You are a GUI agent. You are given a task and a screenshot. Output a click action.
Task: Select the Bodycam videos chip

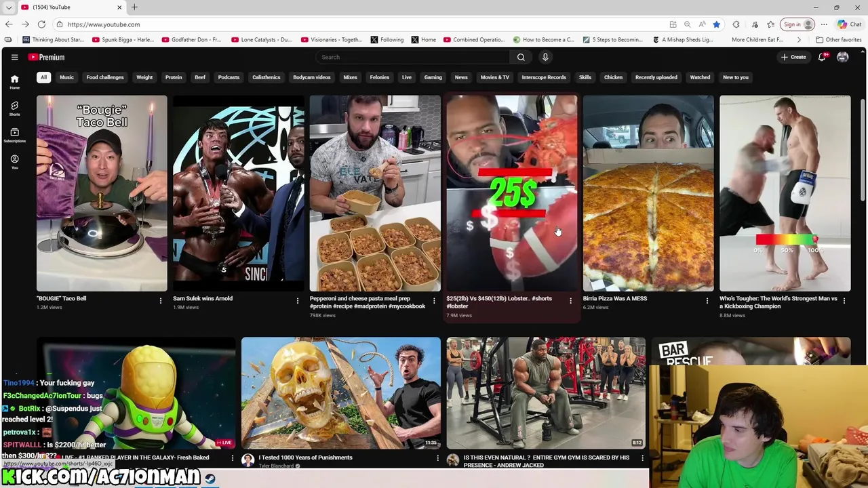point(312,77)
